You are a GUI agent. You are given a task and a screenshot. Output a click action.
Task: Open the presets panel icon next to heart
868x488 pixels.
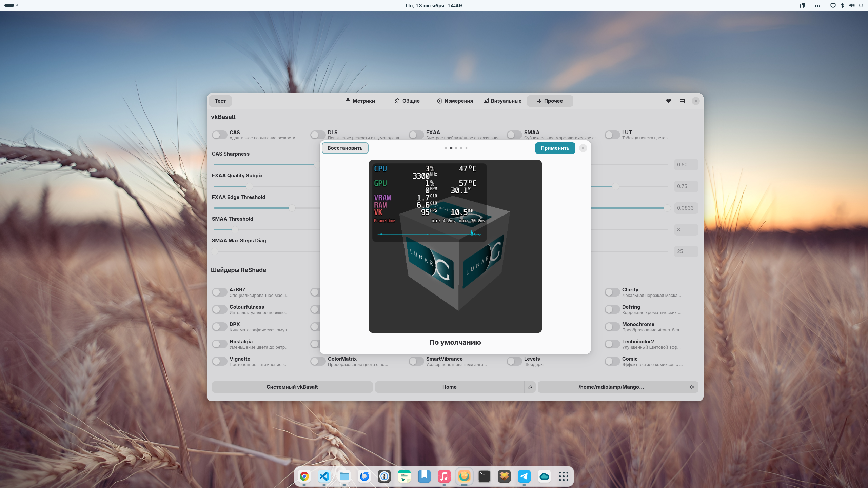click(x=682, y=101)
